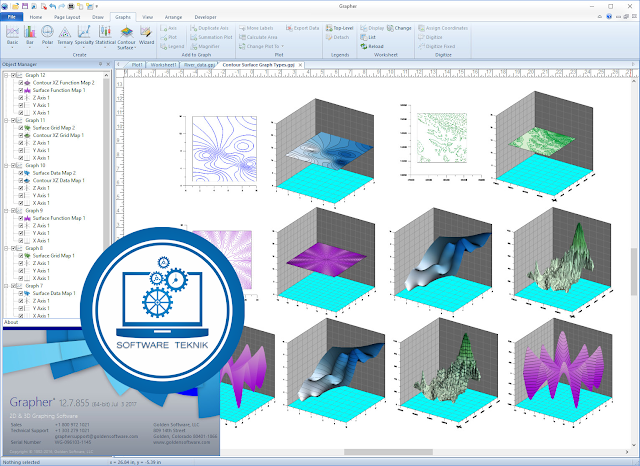Close the Contour Surface Graph Types.gpj tab
The height and width of the screenshot is (466, 640).
[x=300, y=65]
